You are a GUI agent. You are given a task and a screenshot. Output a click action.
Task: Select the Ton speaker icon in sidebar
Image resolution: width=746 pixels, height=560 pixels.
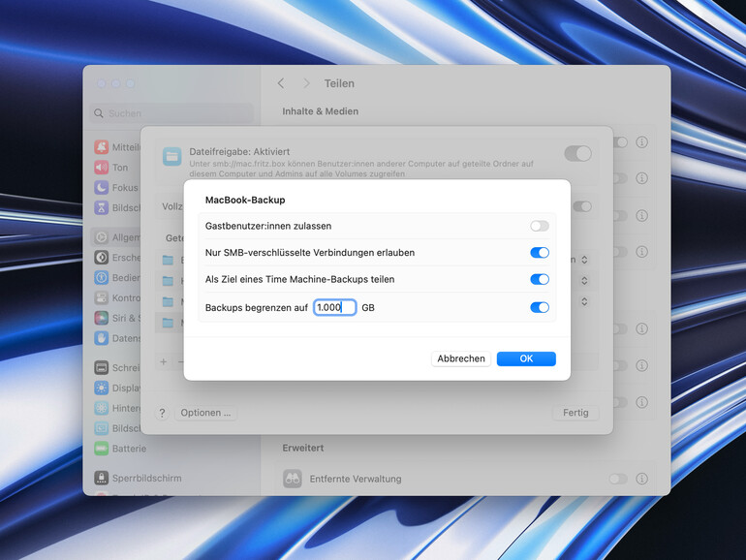[x=101, y=167]
